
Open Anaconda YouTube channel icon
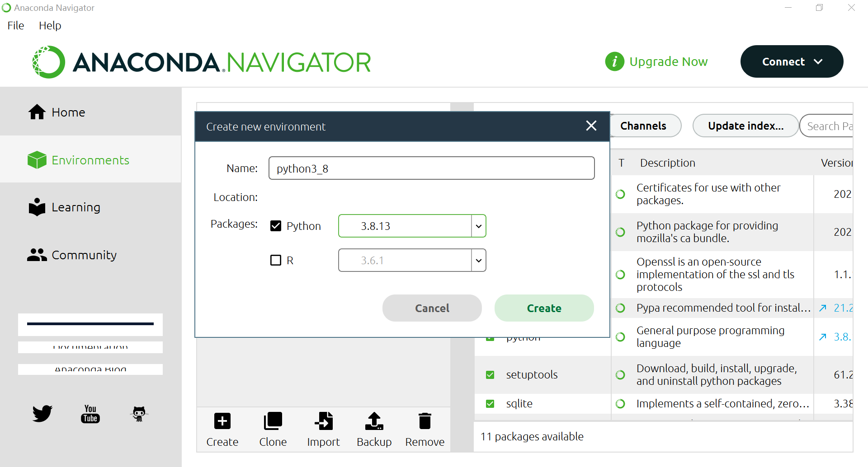(x=90, y=414)
